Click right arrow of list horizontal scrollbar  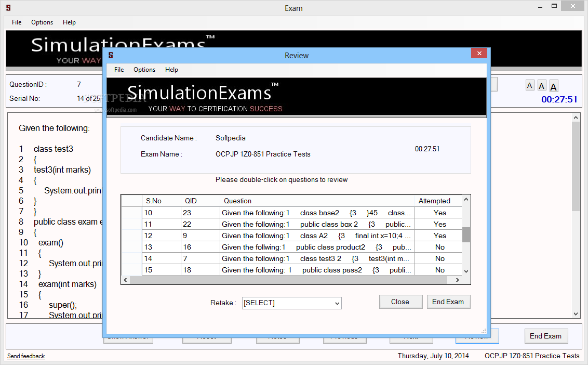(x=458, y=280)
